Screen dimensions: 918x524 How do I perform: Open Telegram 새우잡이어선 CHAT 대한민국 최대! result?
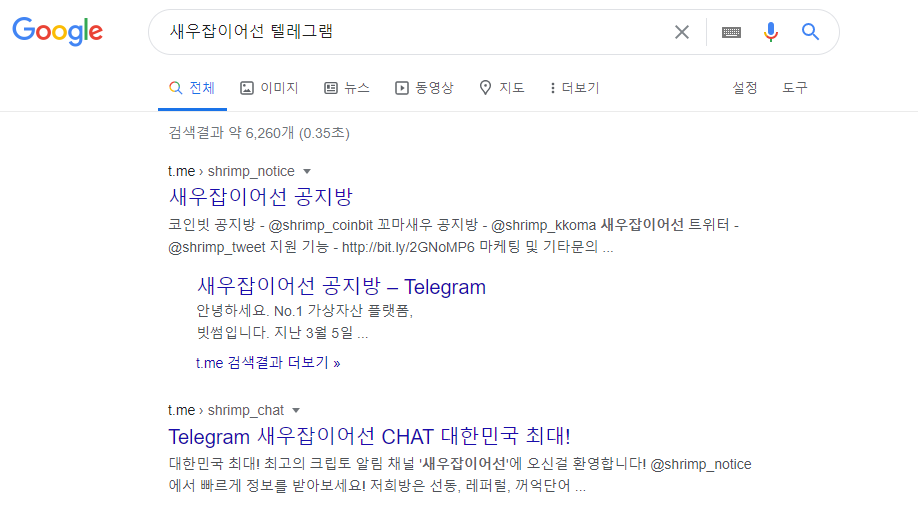coord(369,436)
